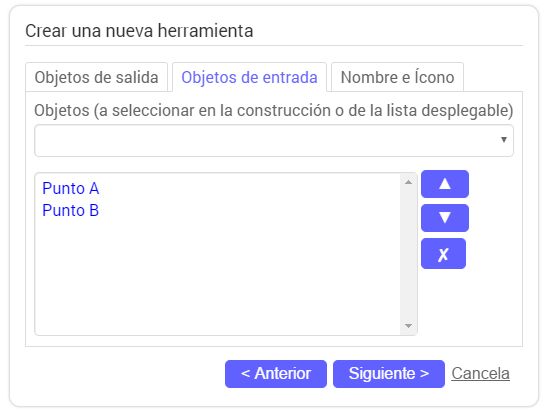Remove selected object with the X button
The width and height of the screenshot is (547, 418).
click(x=443, y=254)
